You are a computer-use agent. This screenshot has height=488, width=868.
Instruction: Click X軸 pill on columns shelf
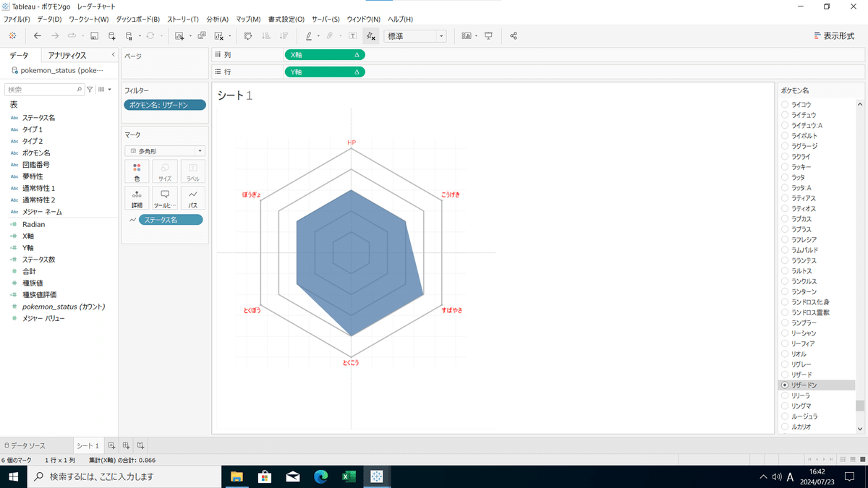(x=325, y=54)
